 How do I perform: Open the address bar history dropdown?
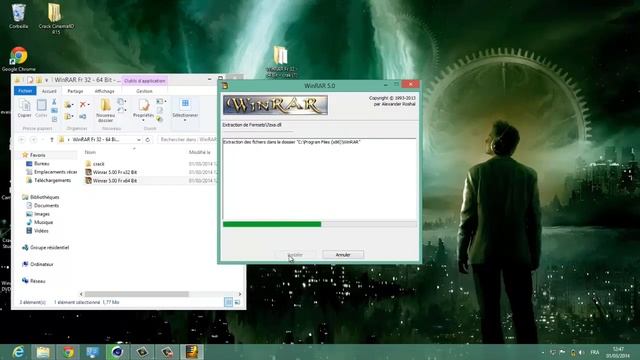[x=139, y=140]
